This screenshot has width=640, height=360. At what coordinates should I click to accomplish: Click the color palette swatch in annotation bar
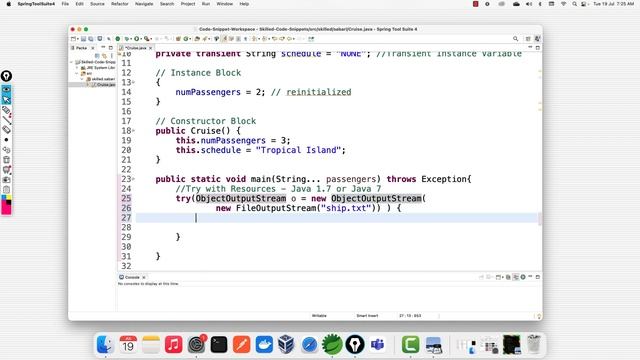[x=7, y=200]
